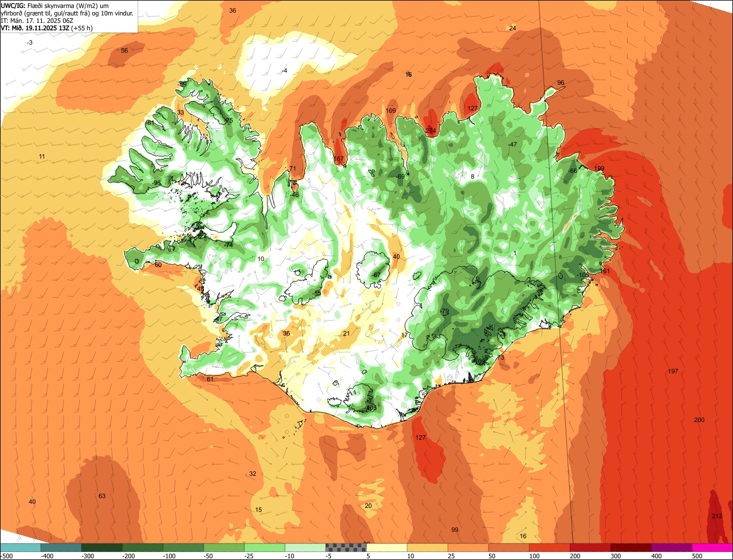Click the 109 value on the map
This screenshot has width=733, height=560.
tap(391, 111)
